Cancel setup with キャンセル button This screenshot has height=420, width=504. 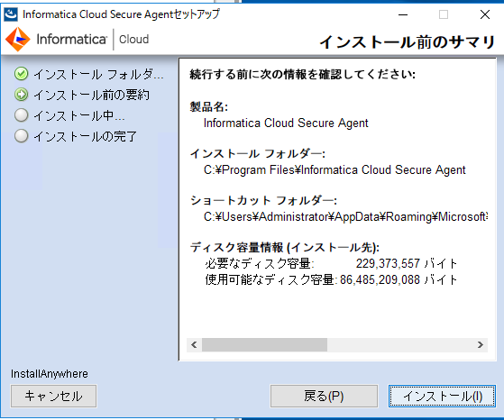[x=54, y=396]
